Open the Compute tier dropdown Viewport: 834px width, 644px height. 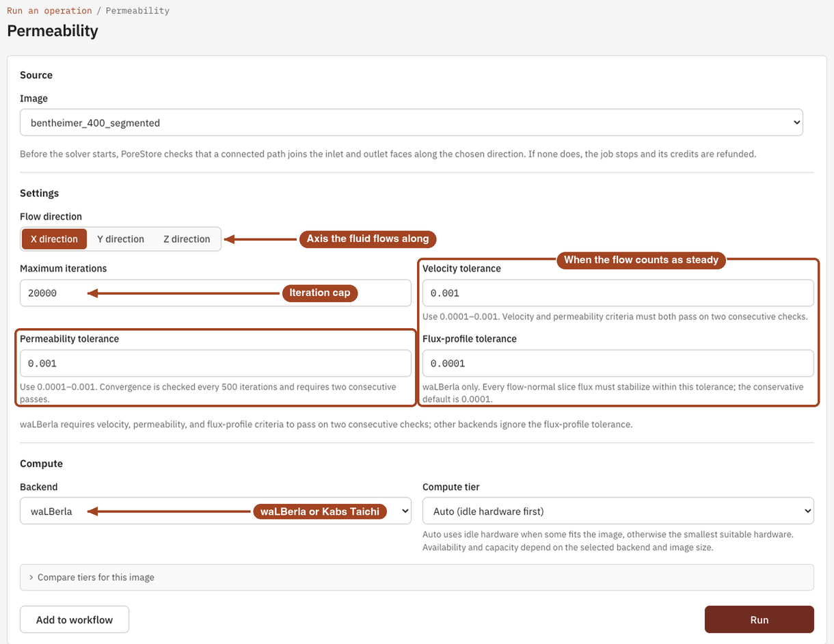click(618, 511)
